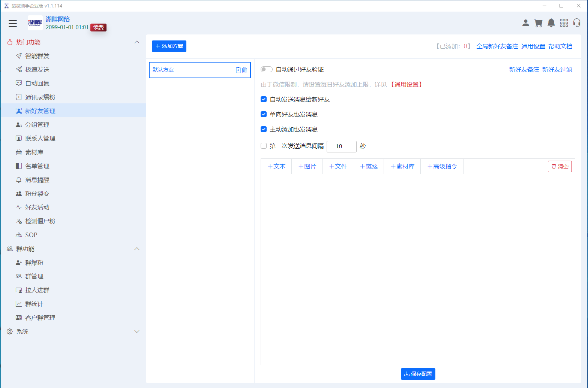Click the 群统计 chart icon

(19, 304)
